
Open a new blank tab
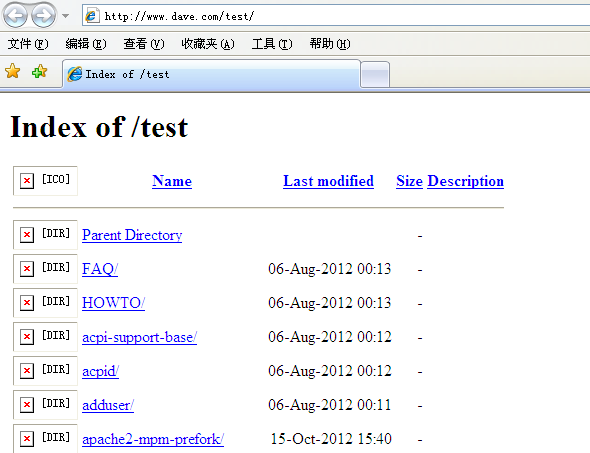coord(375,74)
